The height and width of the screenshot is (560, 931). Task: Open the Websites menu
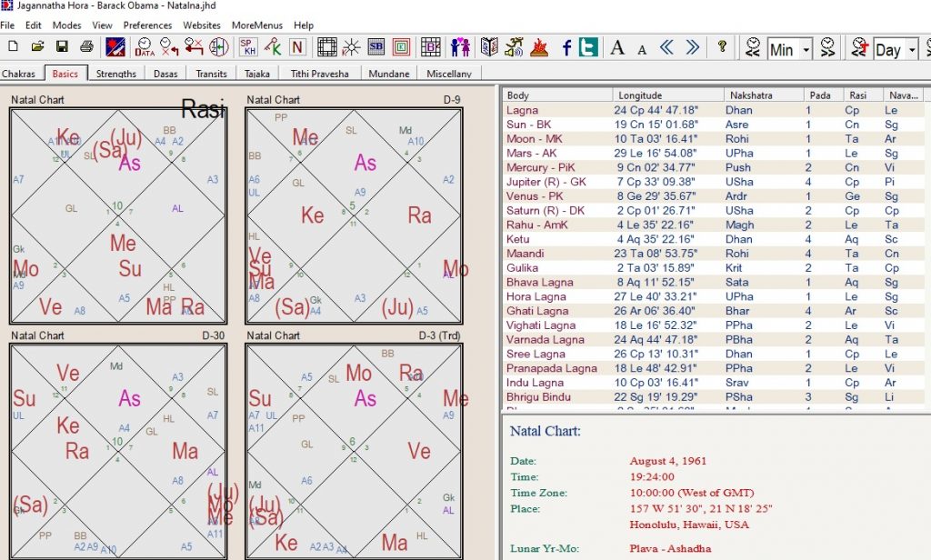[202, 25]
